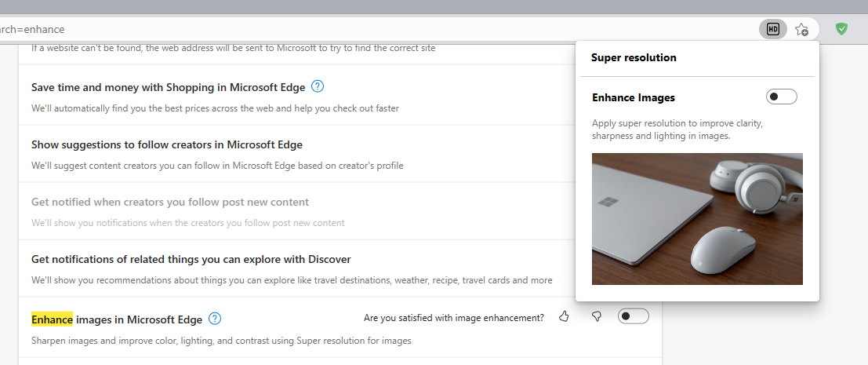
Task: Select the Save time and money with Shopping title
Action: 169,87
